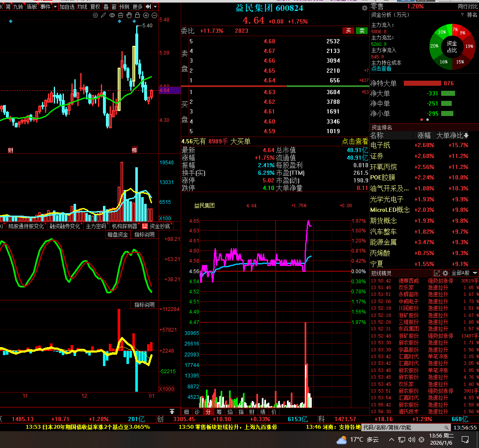The image size is (479, 448).
Task: Select the 诊 diagnosis tab
Action: (x=197, y=412)
